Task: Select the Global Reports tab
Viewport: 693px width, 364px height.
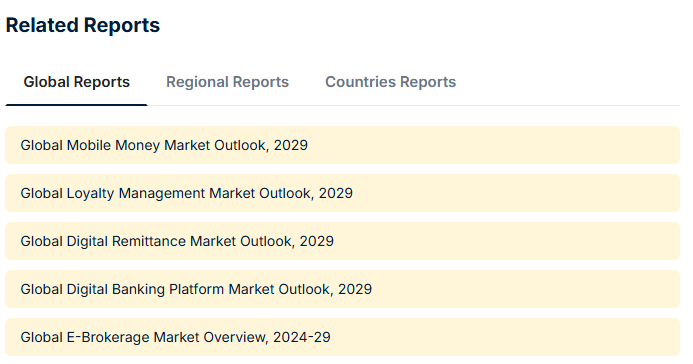Action: tap(76, 82)
